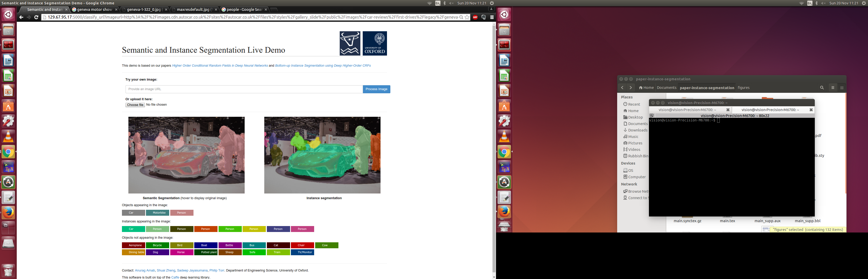This screenshot has height=279, width=868.
Task: Click the muted volume indicator in top bar
Action: click(x=452, y=3)
